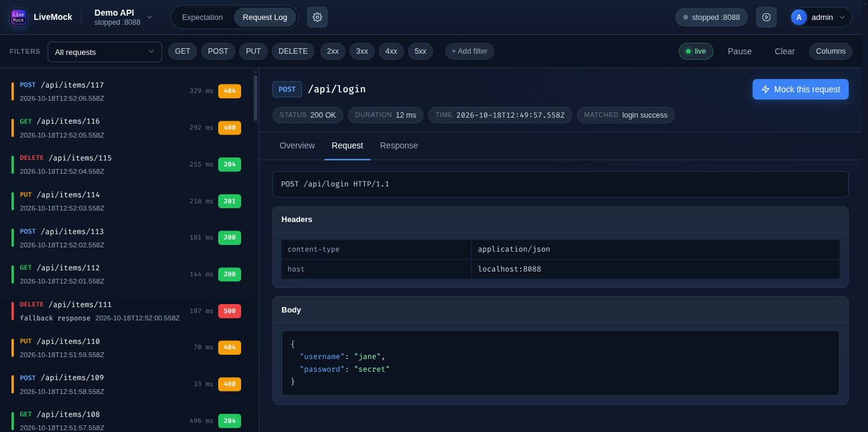Select the POST /api/items/113 log entry
868x432 pixels.
tap(127, 238)
